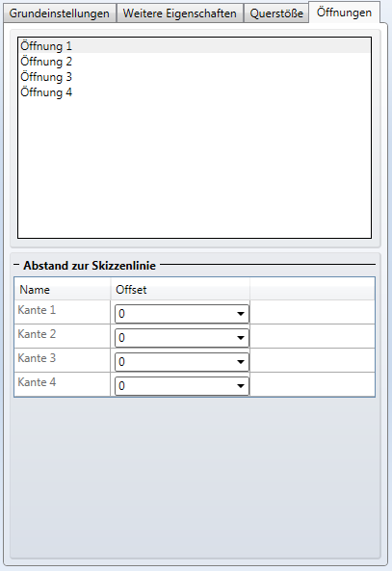Expand the Kante 2 offset dropdown arrow
The image size is (392, 571).
point(241,338)
